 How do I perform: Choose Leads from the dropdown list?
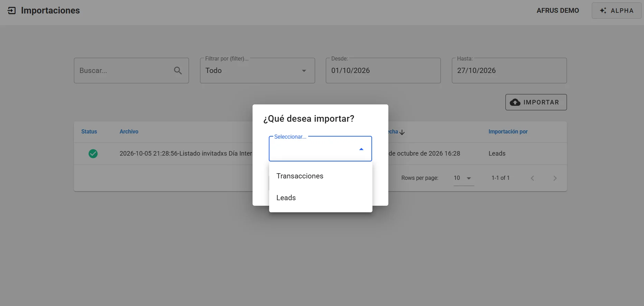(x=321, y=198)
